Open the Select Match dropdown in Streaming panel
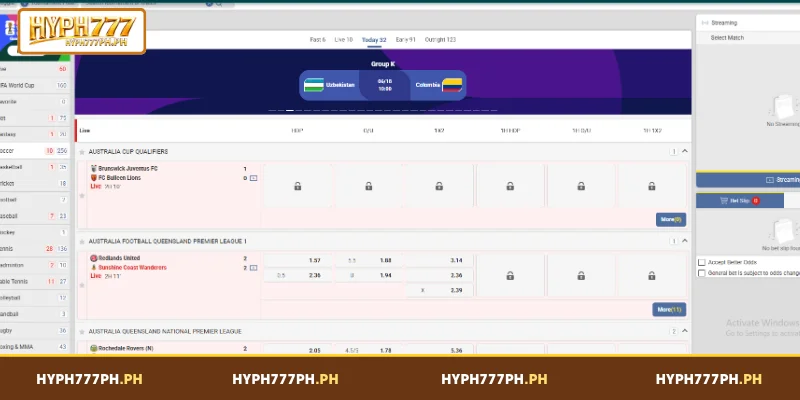This screenshot has height=400, width=800. (x=748, y=38)
